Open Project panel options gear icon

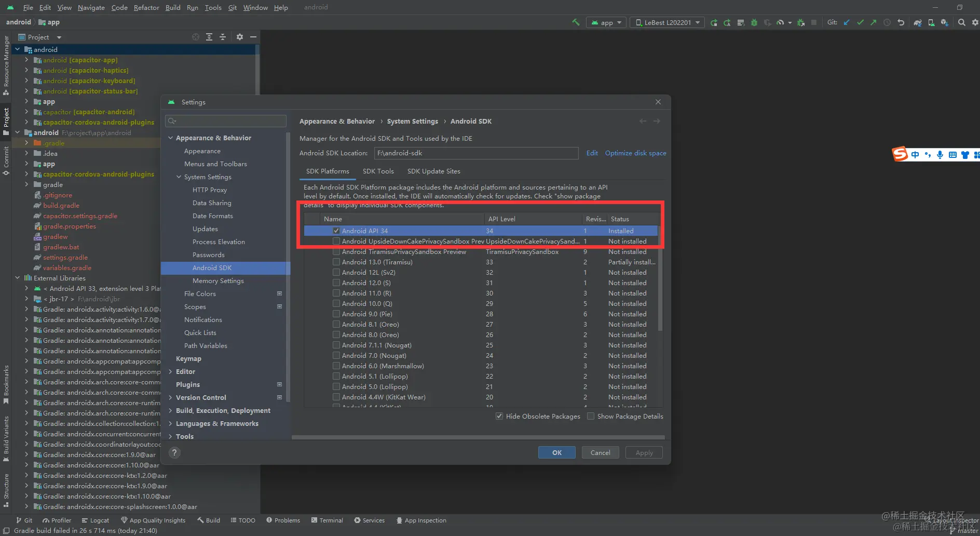point(239,37)
